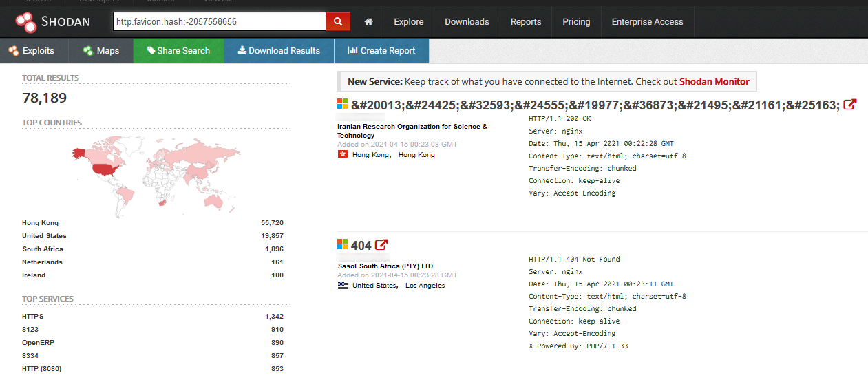868x380 pixels.
Task: Click the Download Results button
Action: point(279,51)
